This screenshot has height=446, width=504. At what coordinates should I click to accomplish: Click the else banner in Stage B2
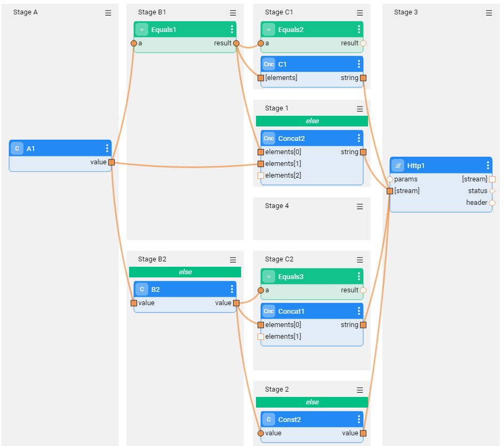click(185, 272)
